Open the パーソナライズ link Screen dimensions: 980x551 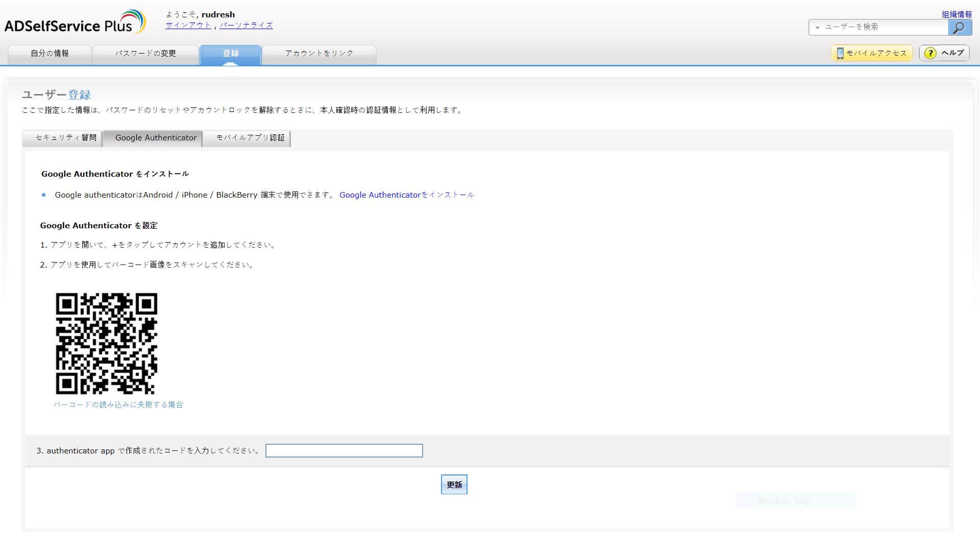(x=246, y=26)
